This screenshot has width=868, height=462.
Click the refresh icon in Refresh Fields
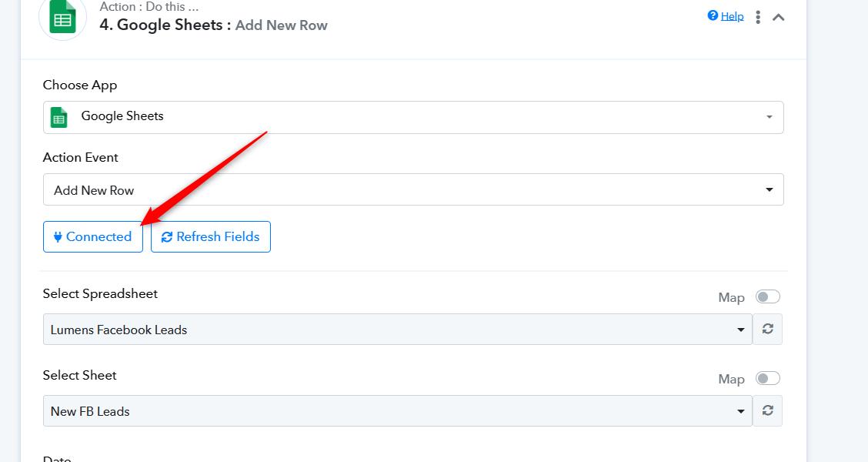(x=167, y=237)
